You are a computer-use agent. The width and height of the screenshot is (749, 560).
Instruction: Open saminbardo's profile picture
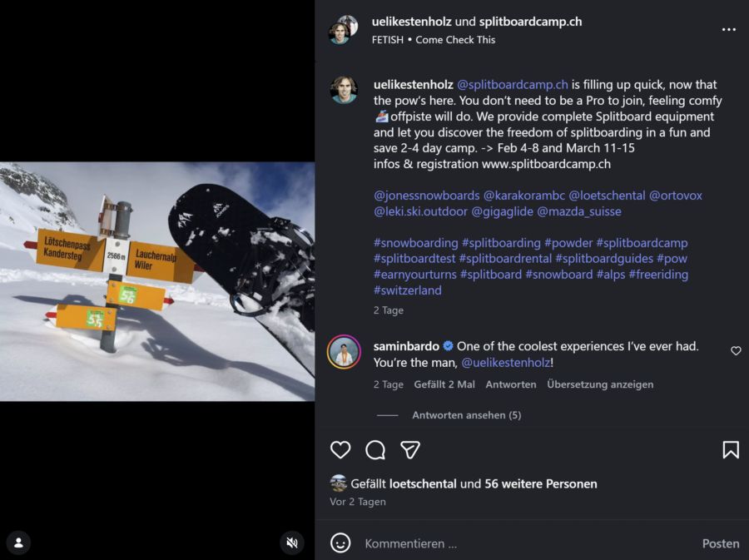(x=344, y=352)
